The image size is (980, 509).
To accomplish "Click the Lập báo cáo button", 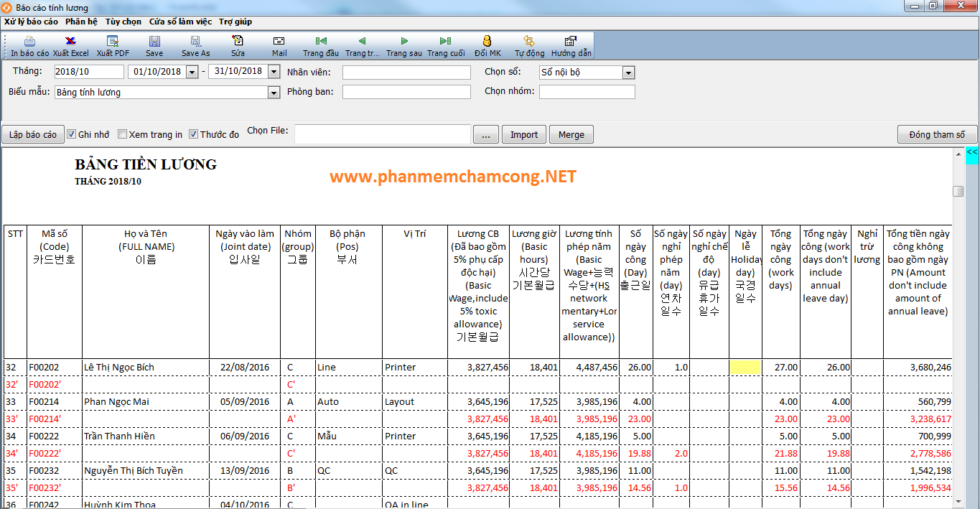I will 33,134.
